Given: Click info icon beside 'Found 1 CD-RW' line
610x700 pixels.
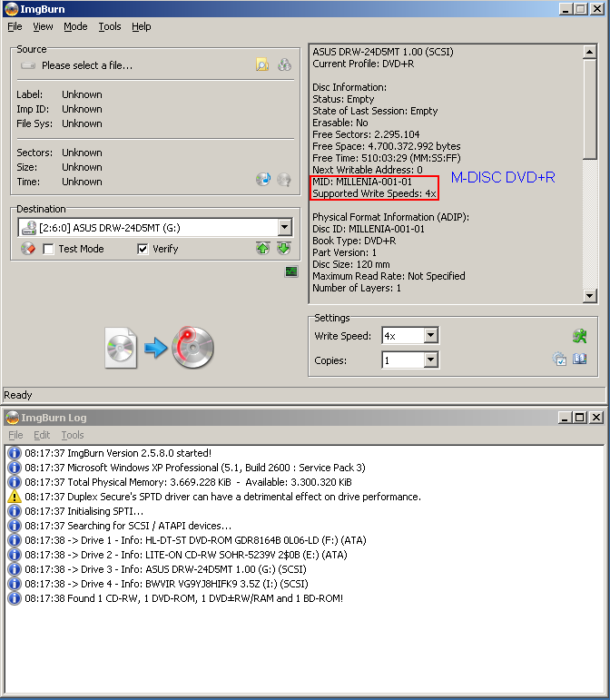Looking at the screenshot, I should tap(15, 598).
